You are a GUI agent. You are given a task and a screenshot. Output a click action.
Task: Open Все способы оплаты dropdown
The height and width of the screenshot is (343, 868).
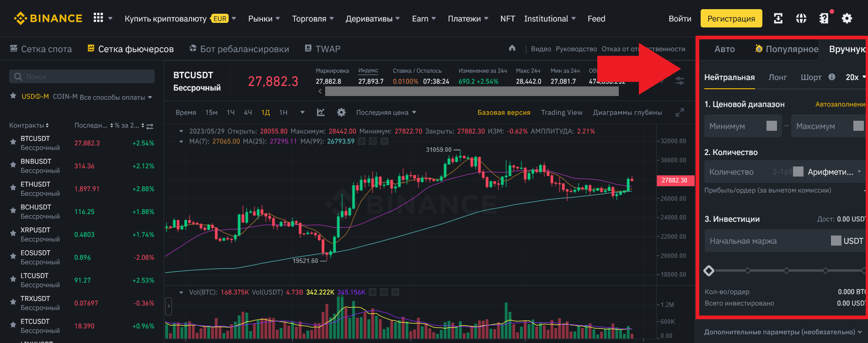pyautogui.click(x=116, y=97)
